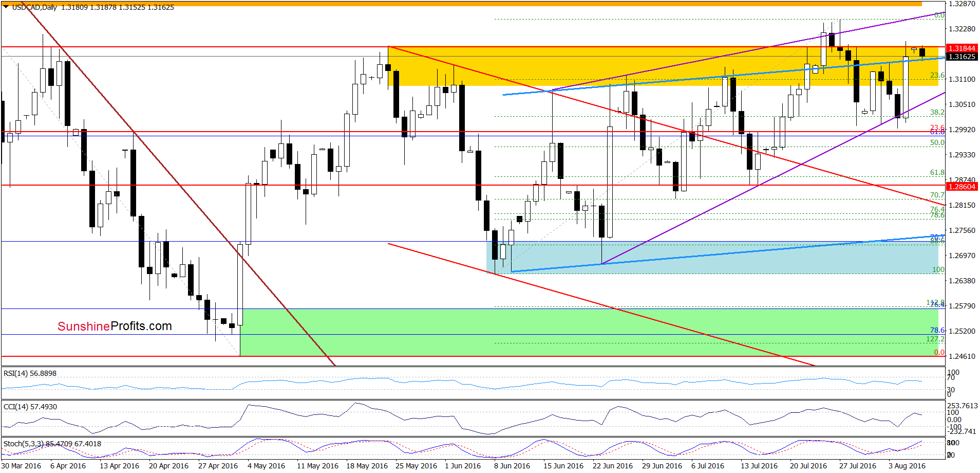Click the CCI(14) 57.4930 indicator label
The image size is (980, 473).
(x=30, y=407)
